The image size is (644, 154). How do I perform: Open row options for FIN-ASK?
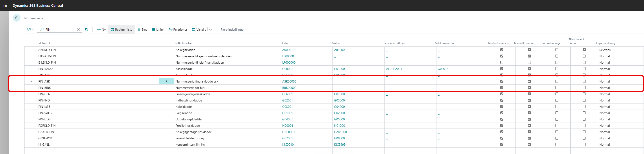coord(167,81)
